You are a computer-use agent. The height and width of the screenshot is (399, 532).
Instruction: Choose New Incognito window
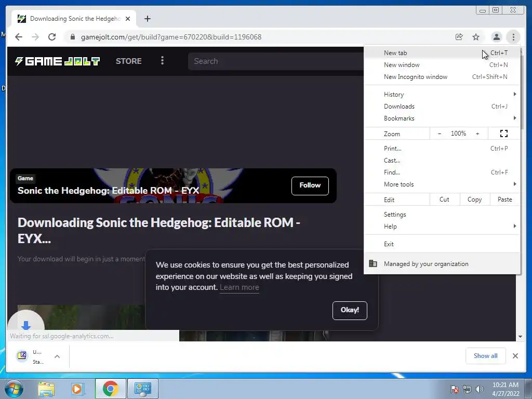(442, 77)
